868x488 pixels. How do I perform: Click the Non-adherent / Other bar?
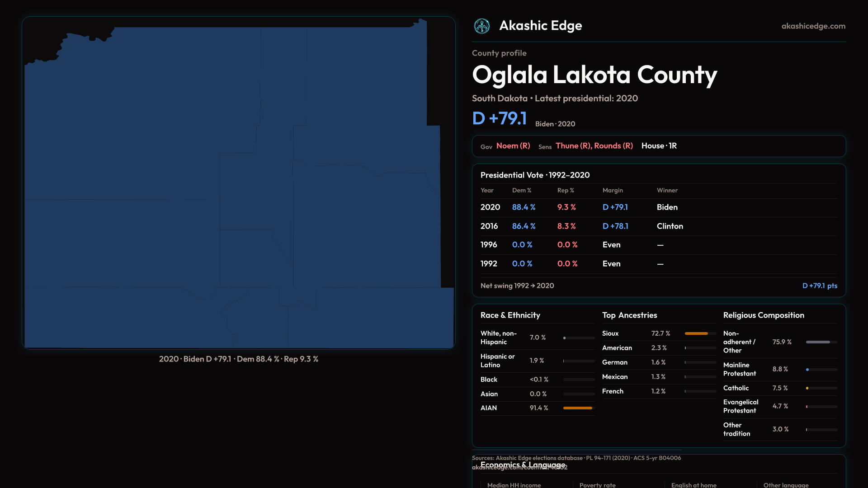point(818,342)
